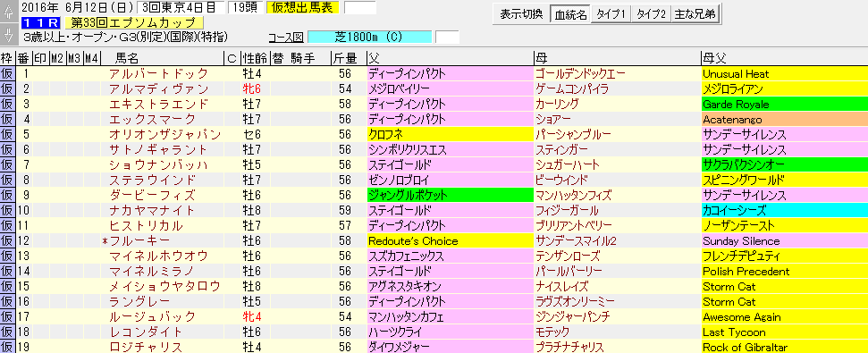Screen dimensions: 868x353
Task: Select horse マイネルホウオウ
Action: tap(159, 256)
